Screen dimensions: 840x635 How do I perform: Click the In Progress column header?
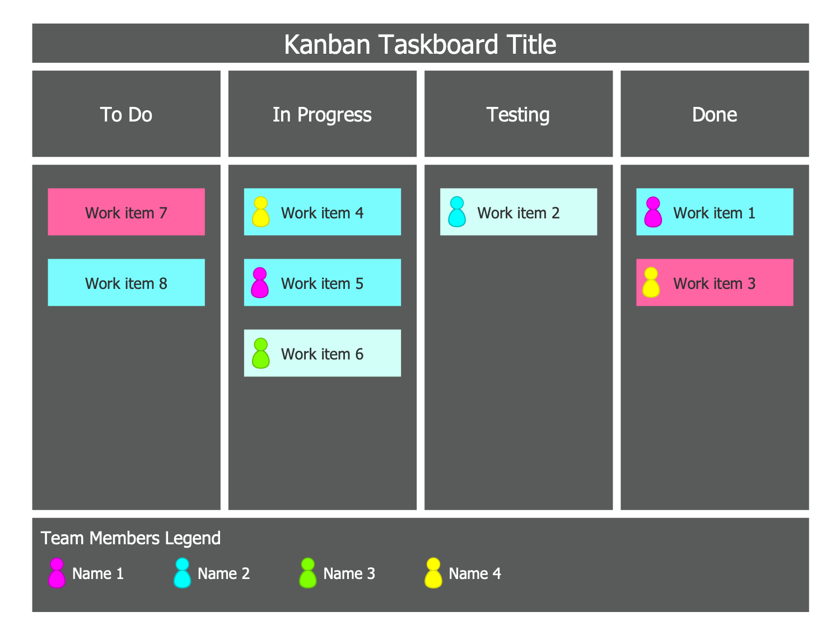(x=322, y=114)
